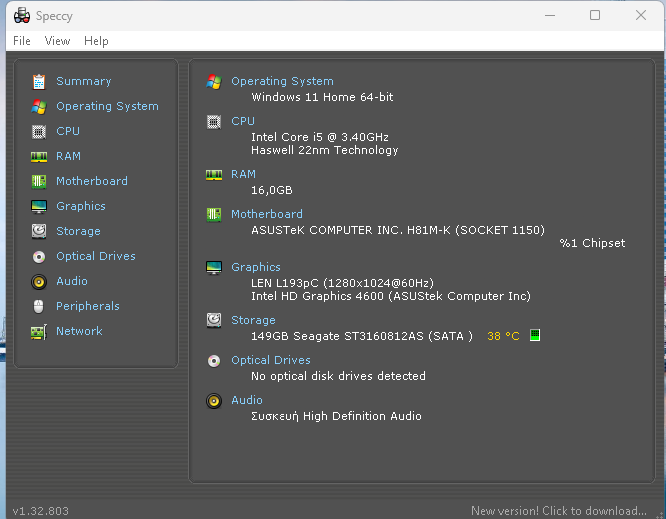
Task: Click the RAM icon in main panel
Action: click(214, 175)
